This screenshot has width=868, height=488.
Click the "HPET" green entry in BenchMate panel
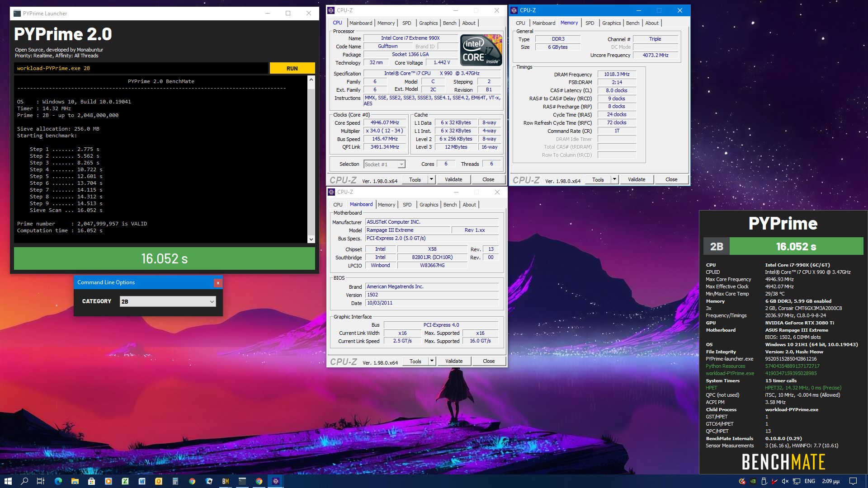(x=711, y=388)
